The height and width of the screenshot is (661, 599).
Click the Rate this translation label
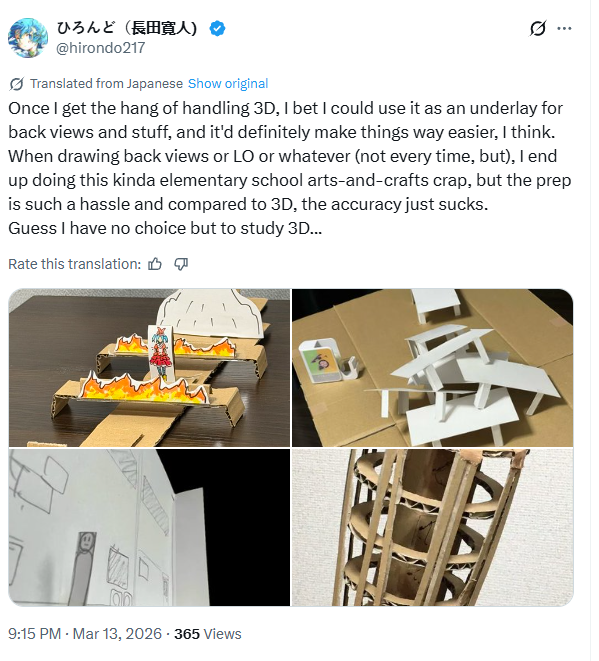coord(75,264)
